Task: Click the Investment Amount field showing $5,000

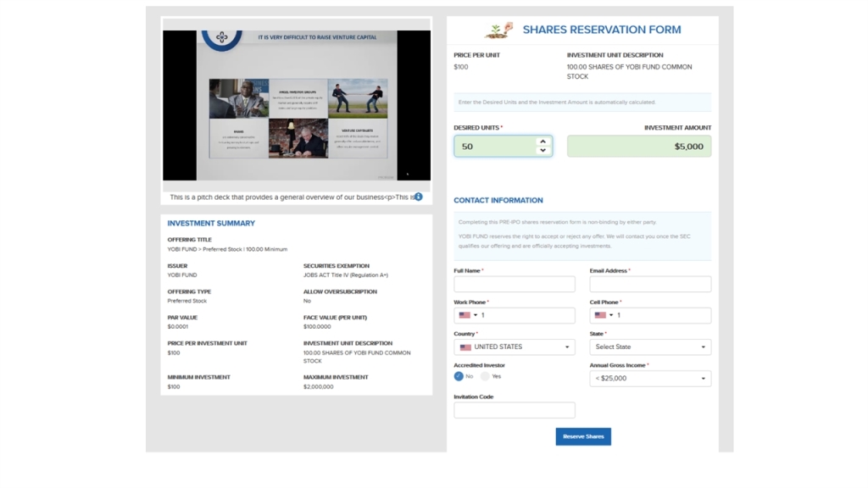Action: point(639,147)
